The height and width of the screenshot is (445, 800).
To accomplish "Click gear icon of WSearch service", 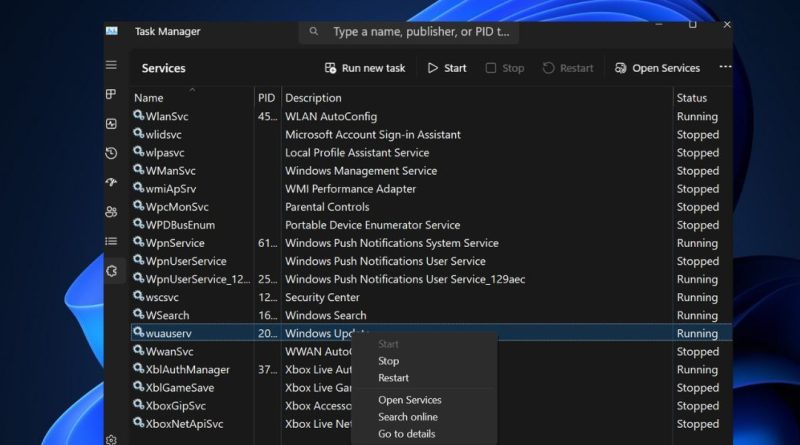I will 139,314.
